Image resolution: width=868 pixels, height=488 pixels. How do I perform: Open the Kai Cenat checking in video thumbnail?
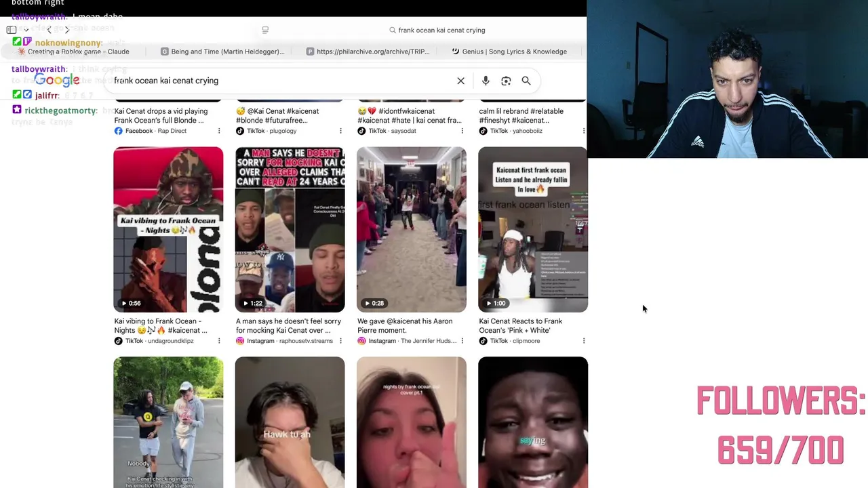click(168, 422)
